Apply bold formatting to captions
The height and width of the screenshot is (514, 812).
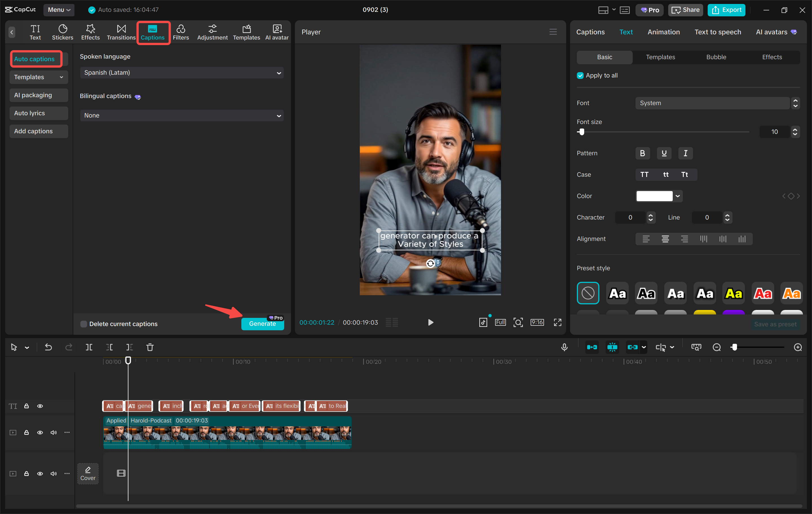642,153
